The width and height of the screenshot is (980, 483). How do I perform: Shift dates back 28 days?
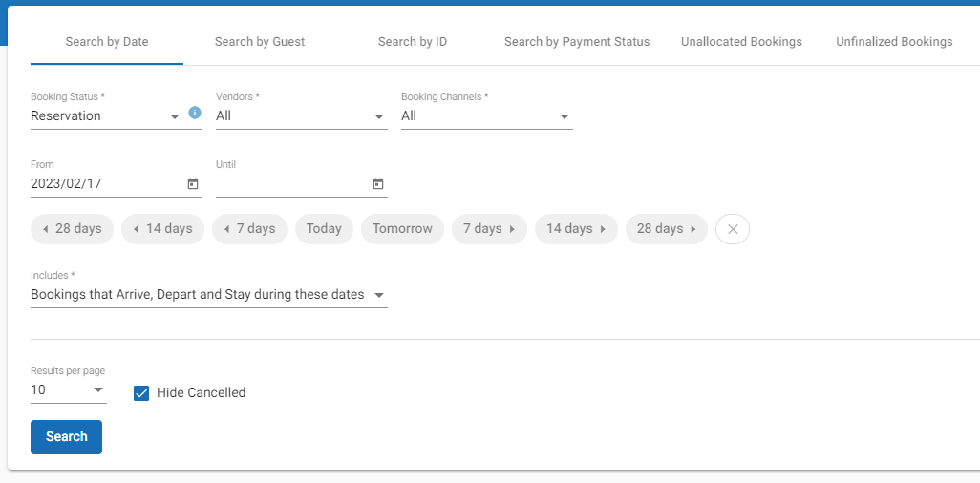pyautogui.click(x=73, y=229)
